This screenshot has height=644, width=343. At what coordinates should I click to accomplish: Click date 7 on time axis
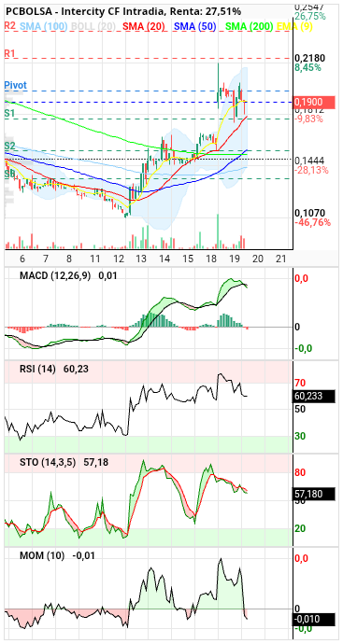pyautogui.click(x=46, y=259)
